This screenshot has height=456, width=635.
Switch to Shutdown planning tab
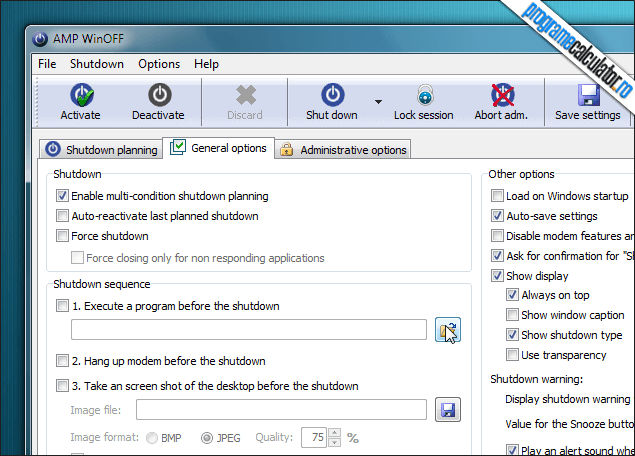click(101, 149)
